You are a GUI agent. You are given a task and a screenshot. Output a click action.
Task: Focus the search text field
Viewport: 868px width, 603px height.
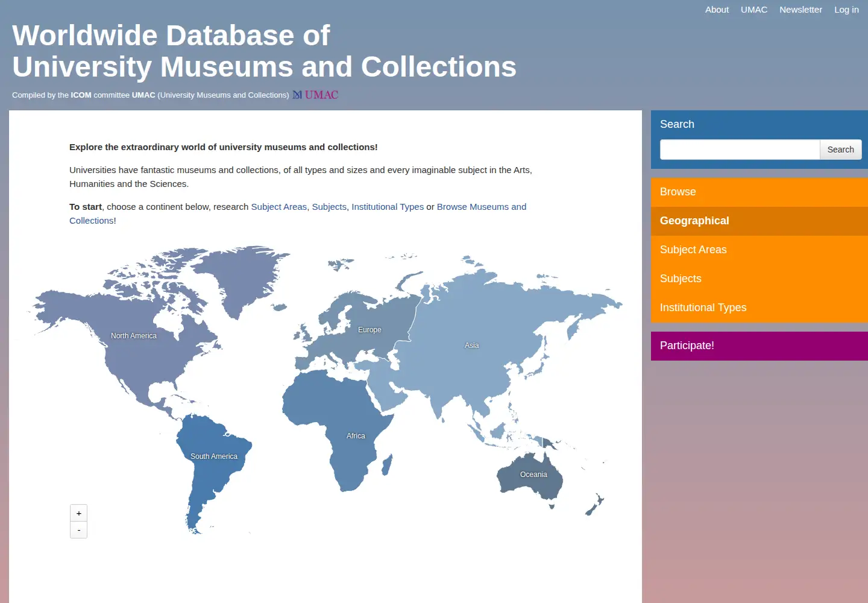(x=740, y=150)
